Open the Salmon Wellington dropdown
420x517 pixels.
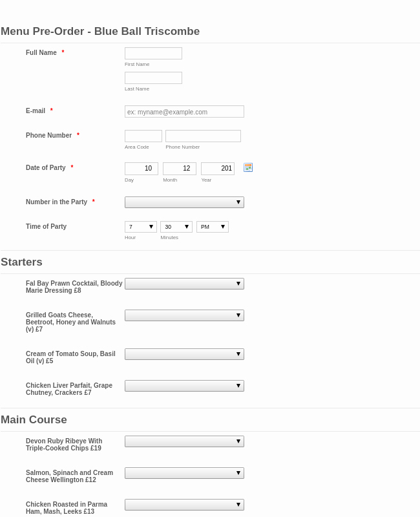coord(184,473)
